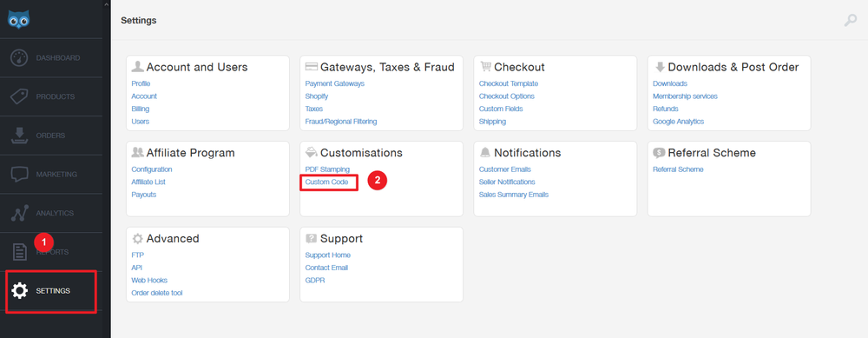868x338 pixels.
Task: Open Custom Fields link
Action: tap(501, 109)
